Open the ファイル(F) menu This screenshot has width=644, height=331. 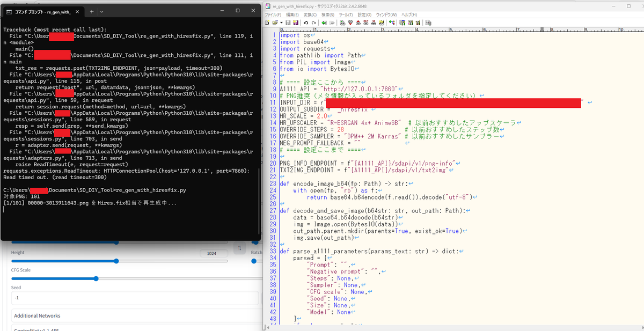(273, 14)
